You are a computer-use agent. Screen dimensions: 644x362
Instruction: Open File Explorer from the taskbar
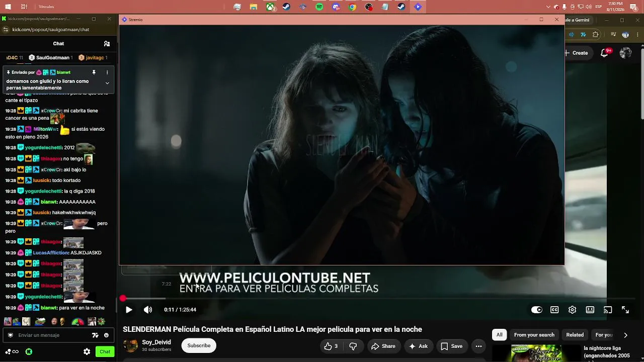(x=254, y=7)
